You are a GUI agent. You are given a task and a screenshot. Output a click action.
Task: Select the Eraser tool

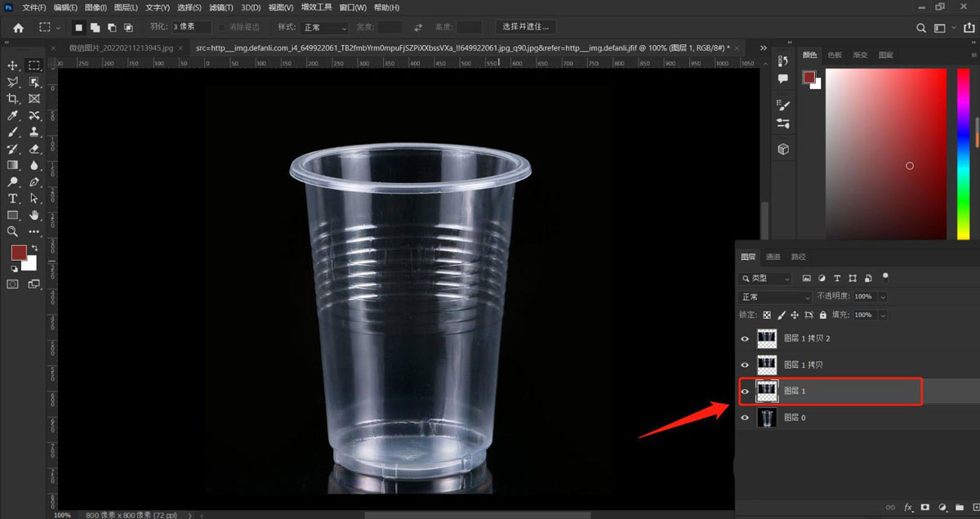coord(34,149)
